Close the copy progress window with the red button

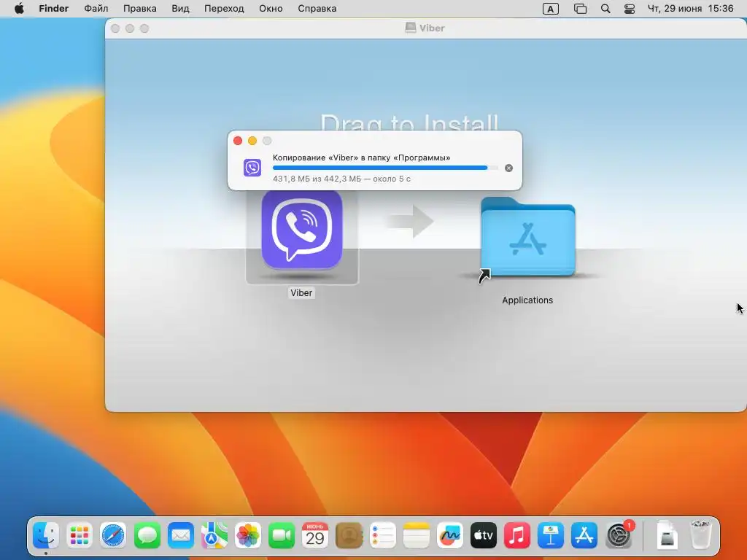(238, 141)
